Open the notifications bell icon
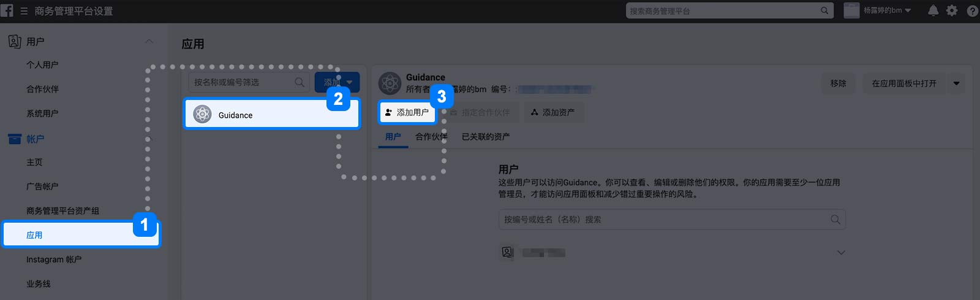This screenshot has width=980, height=300. pyautogui.click(x=933, y=10)
